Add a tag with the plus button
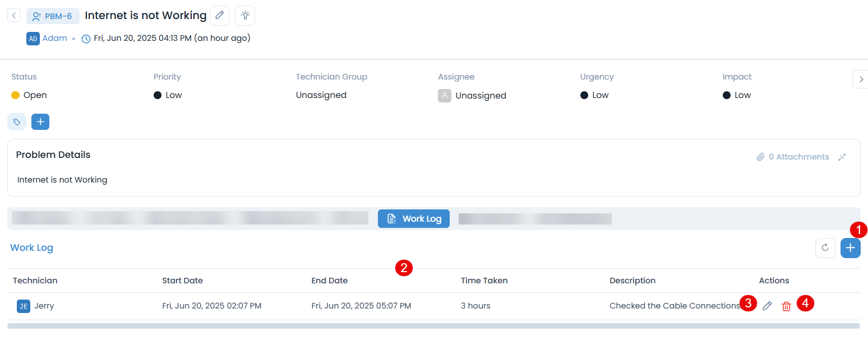Viewport: 868px width, 341px height. (x=40, y=122)
